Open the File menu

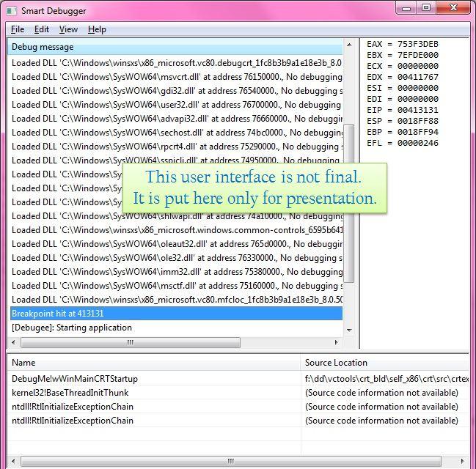click(x=18, y=29)
